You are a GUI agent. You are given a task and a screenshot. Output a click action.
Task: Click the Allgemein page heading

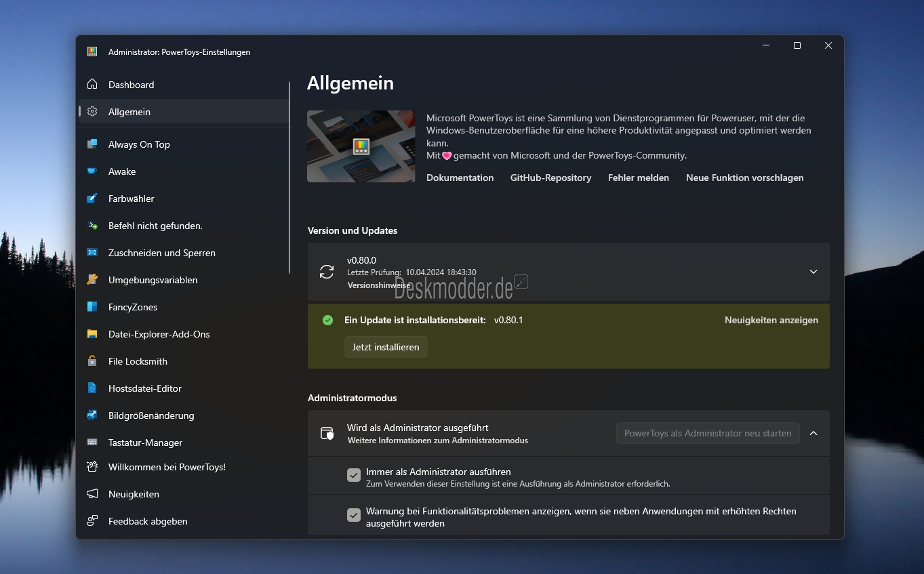click(350, 83)
